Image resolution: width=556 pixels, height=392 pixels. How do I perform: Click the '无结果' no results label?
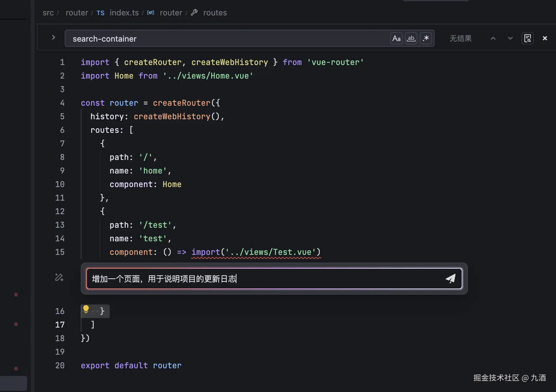tap(460, 39)
